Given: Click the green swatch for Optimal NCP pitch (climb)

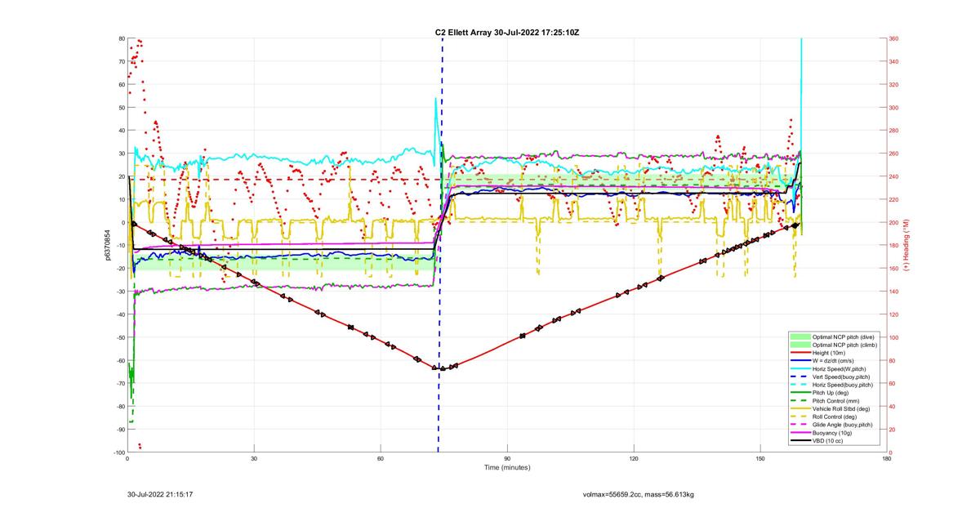Looking at the screenshot, I should pyautogui.click(x=800, y=344).
